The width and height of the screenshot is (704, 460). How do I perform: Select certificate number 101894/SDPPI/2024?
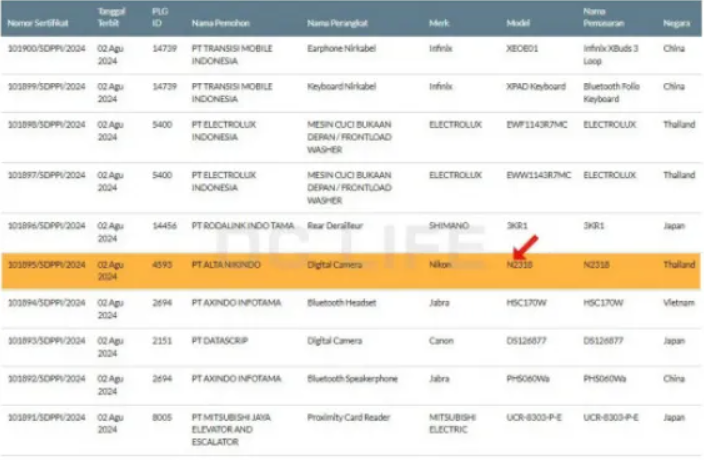tap(47, 302)
